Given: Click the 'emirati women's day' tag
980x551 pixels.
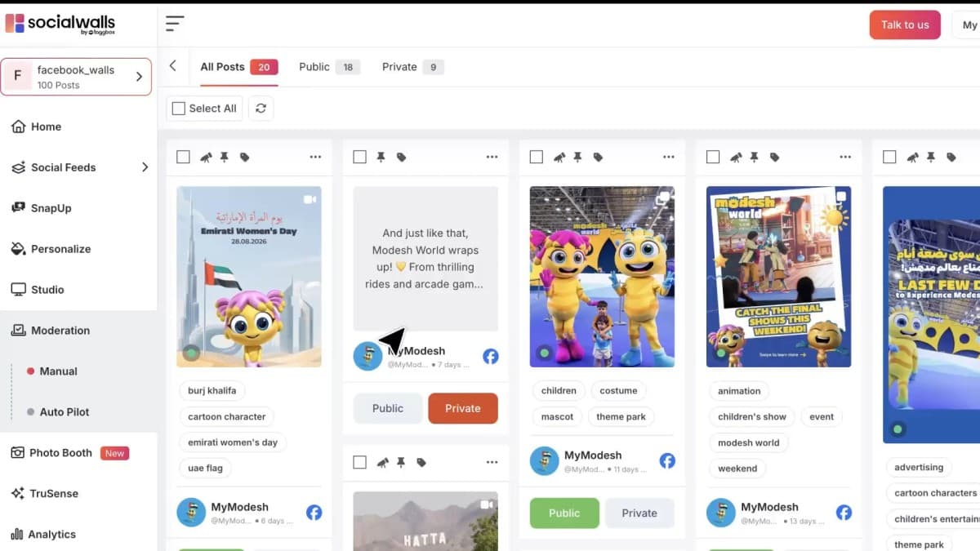Looking at the screenshot, I should pos(233,442).
